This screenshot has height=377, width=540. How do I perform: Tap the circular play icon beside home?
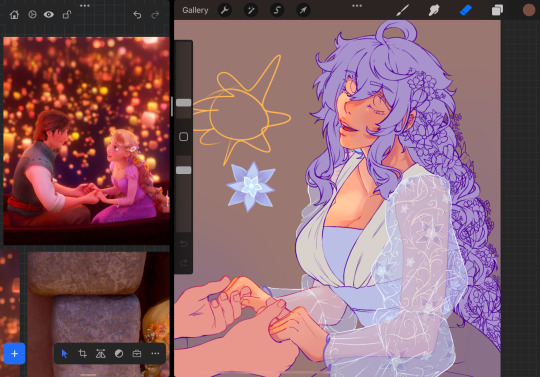click(x=32, y=14)
